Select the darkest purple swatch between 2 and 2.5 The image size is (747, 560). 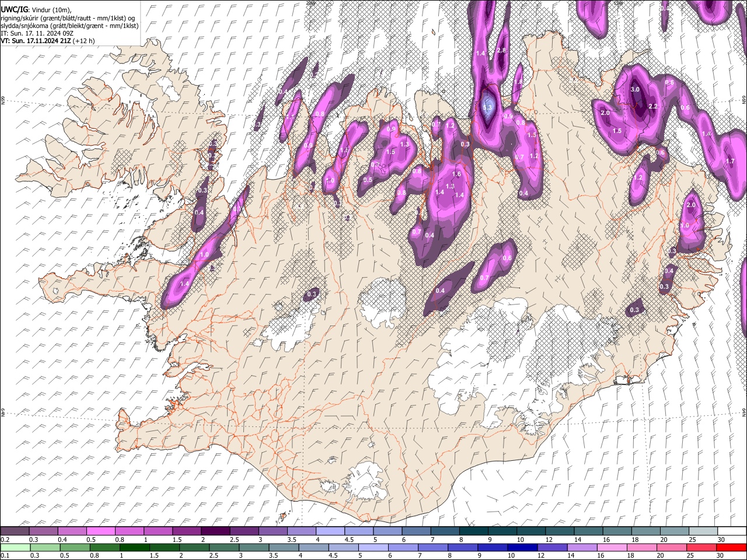coord(215,531)
